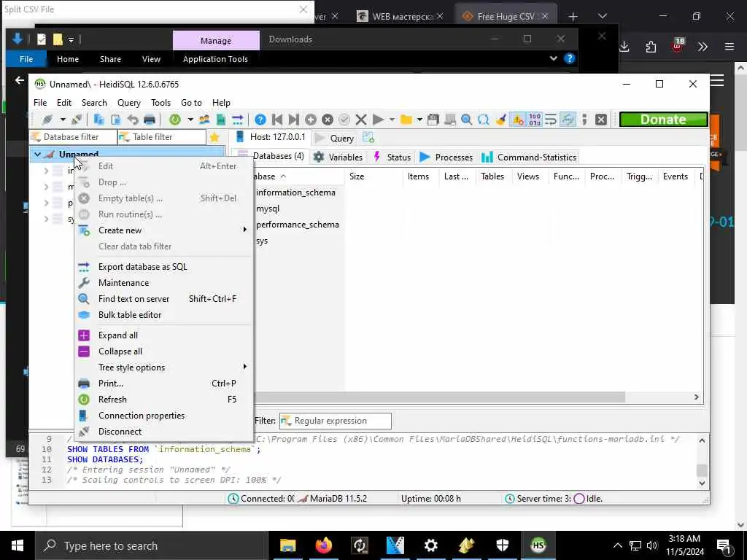Open the Tree style options submenu
The height and width of the screenshot is (560, 747).
pyautogui.click(x=165, y=367)
